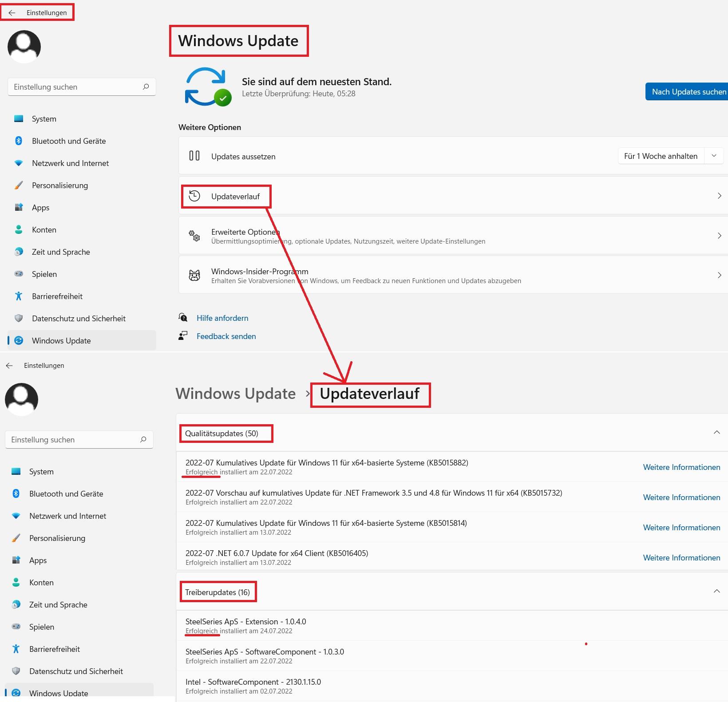The width and height of the screenshot is (728, 702).
Task: Open Weitere Informationen for KB5015732
Action: tap(681, 497)
